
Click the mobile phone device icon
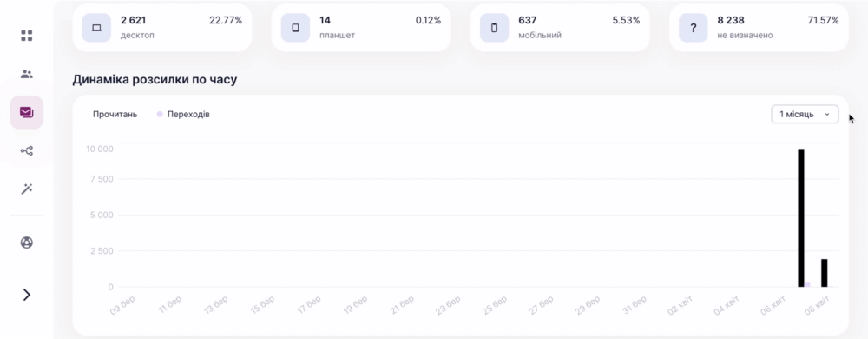pyautogui.click(x=495, y=28)
